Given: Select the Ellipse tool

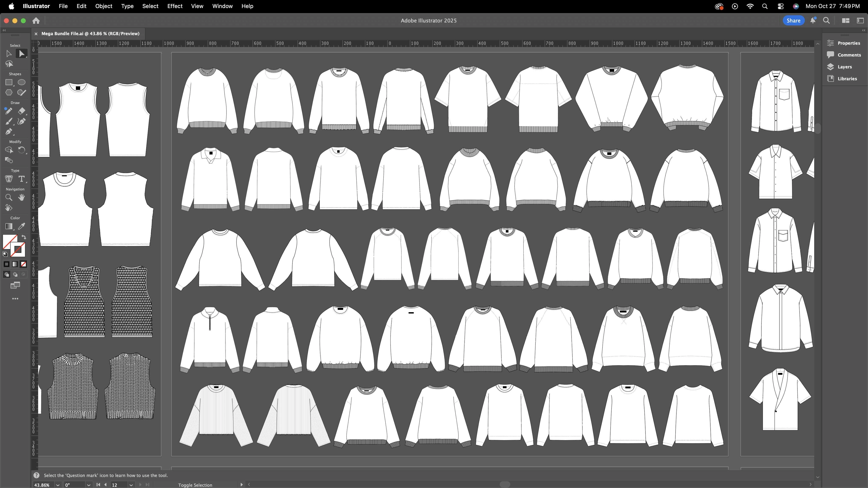Looking at the screenshot, I should pos(22,82).
